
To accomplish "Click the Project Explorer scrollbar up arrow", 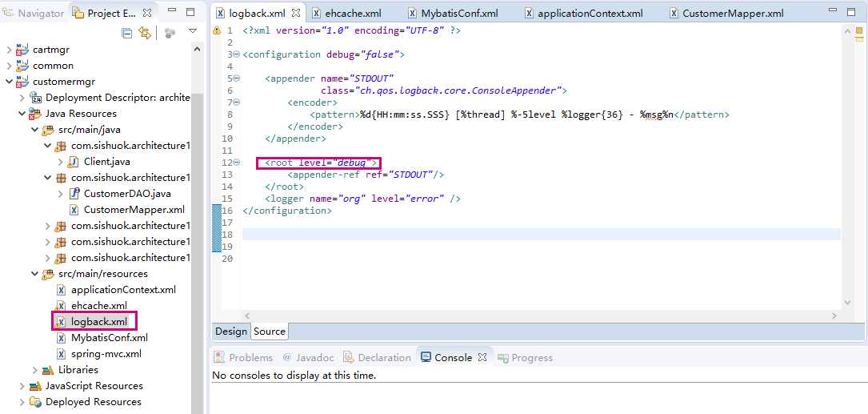I will point(197,50).
